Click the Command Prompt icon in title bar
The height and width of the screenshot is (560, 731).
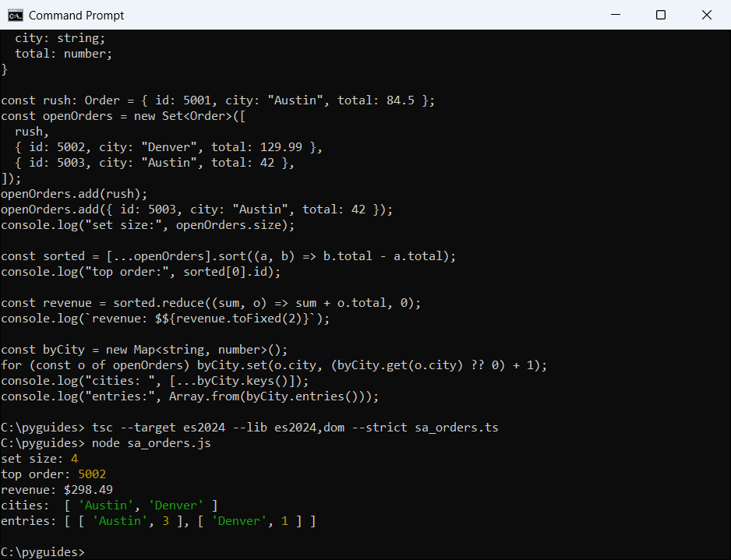(16, 16)
